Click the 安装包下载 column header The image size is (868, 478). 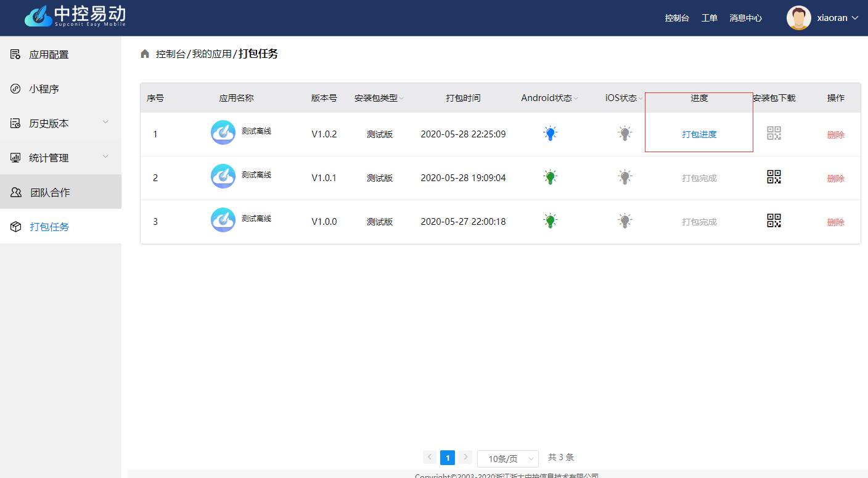click(774, 98)
